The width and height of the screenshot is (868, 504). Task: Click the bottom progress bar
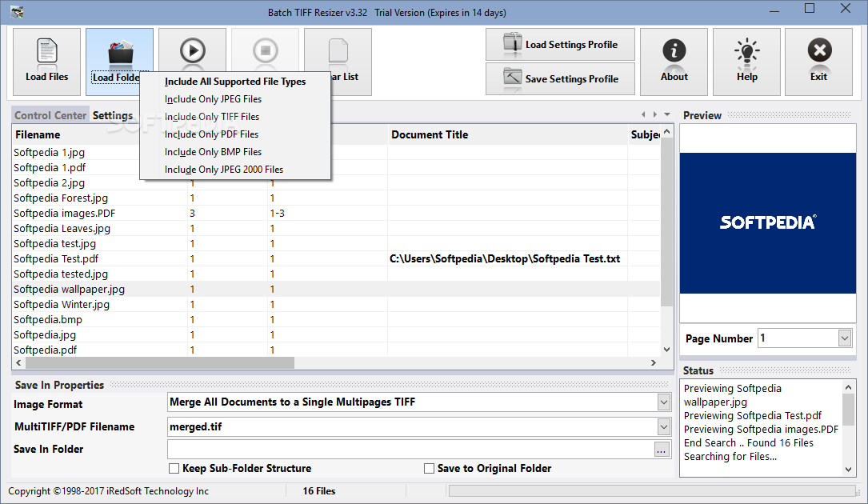(x=652, y=490)
